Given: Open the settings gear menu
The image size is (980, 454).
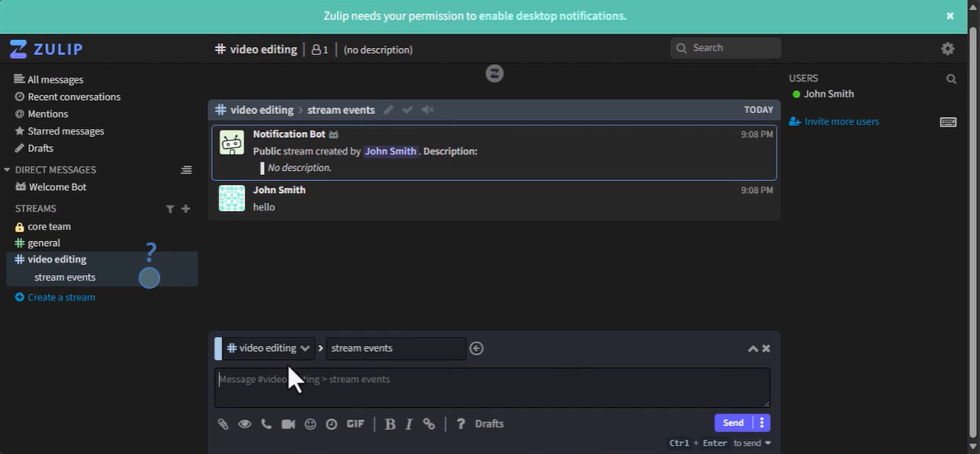Looking at the screenshot, I should coord(948,49).
